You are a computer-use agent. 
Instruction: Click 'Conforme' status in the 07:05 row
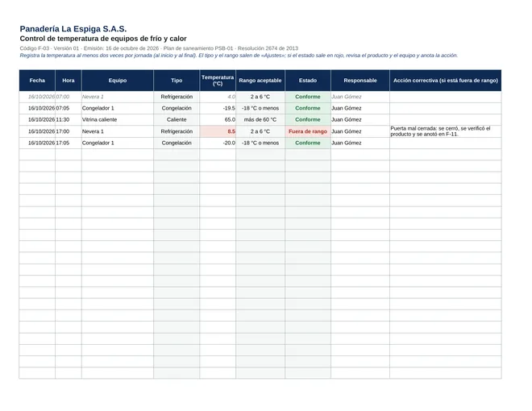[308, 108]
